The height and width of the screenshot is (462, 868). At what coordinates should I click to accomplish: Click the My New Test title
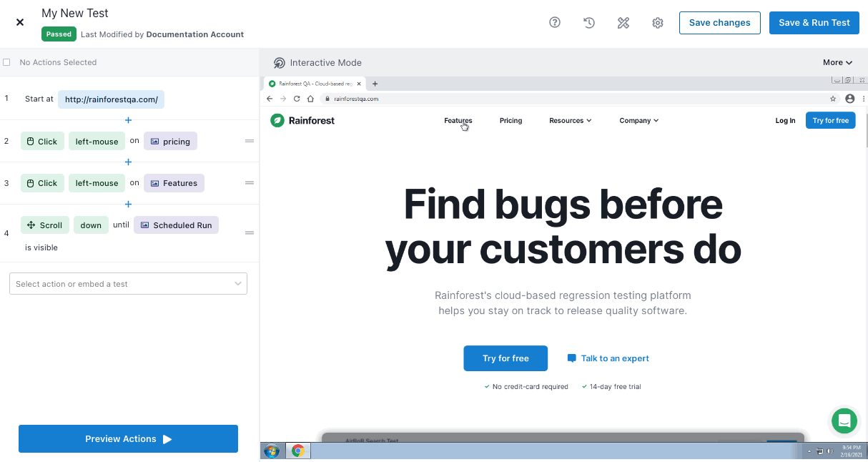click(x=75, y=13)
